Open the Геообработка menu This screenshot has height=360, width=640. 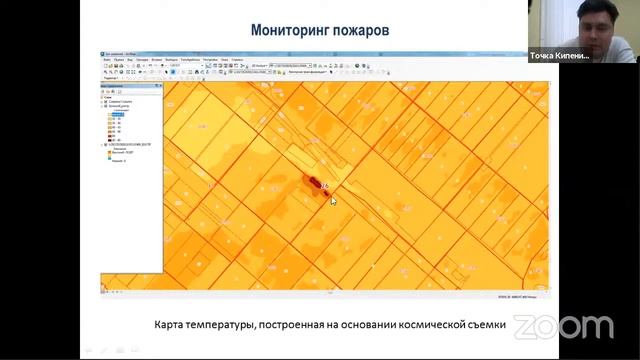click(x=190, y=60)
